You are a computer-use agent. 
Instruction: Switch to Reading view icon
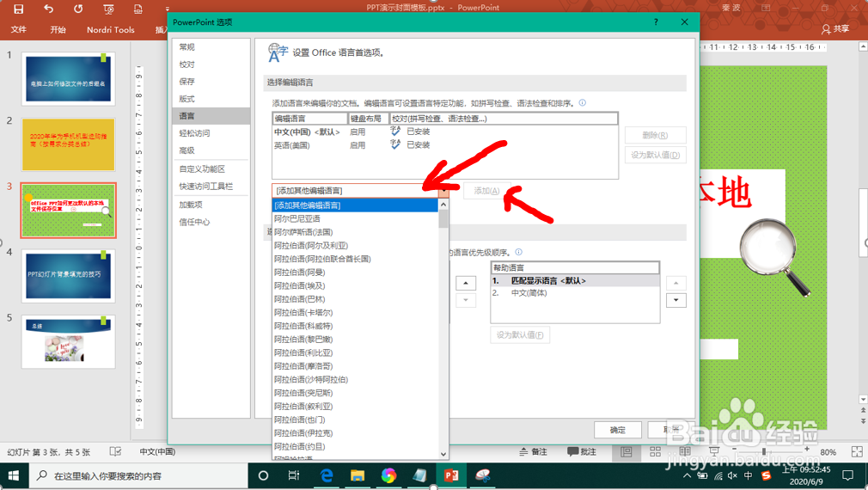click(685, 452)
